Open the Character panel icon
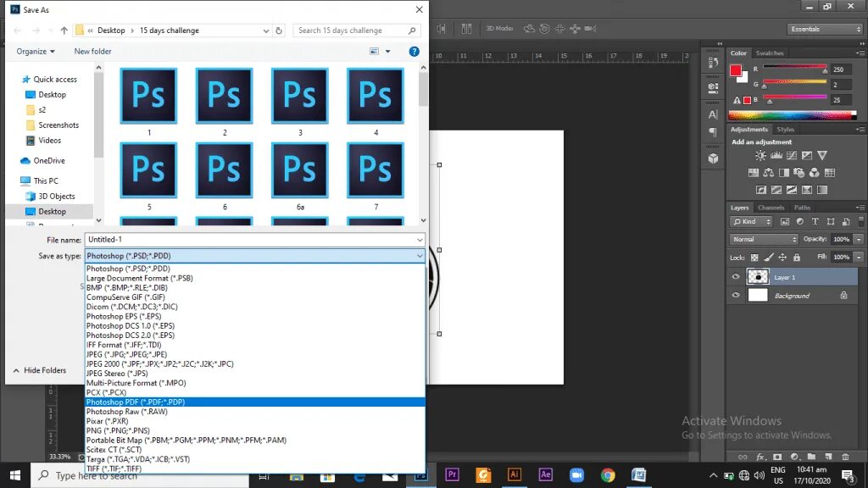868x488 pixels. pyautogui.click(x=713, y=114)
